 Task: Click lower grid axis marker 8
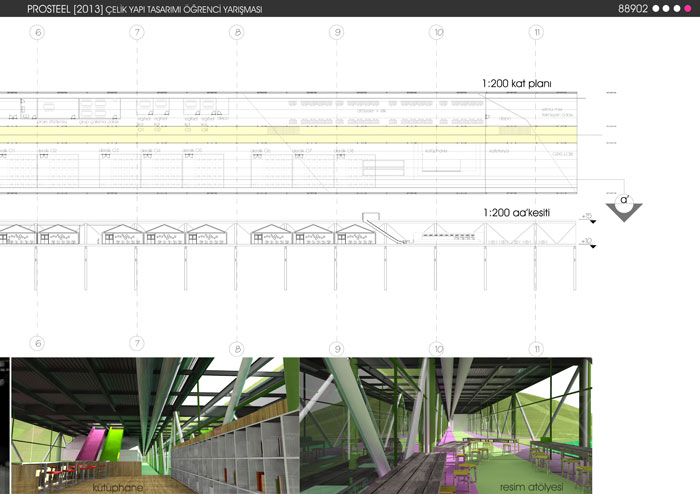[x=237, y=350]
